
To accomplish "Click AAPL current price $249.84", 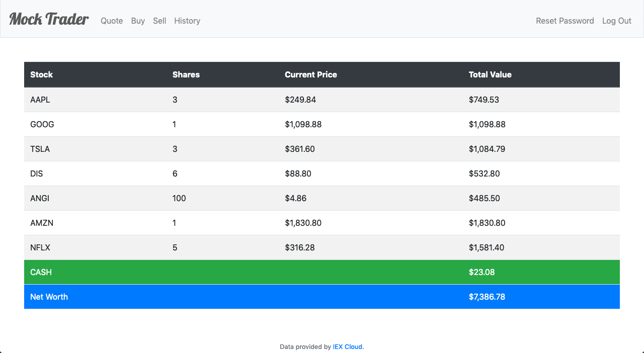I will [300, 100].
